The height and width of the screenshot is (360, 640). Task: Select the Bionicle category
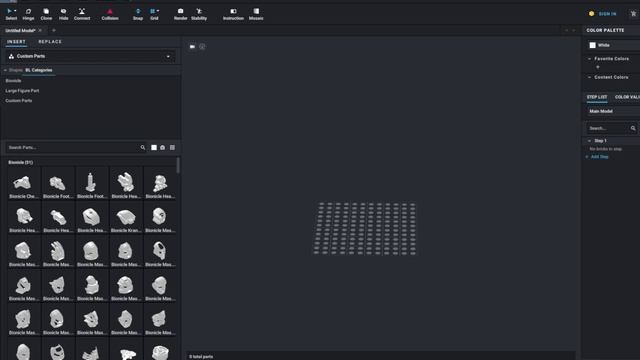[13, 81]
